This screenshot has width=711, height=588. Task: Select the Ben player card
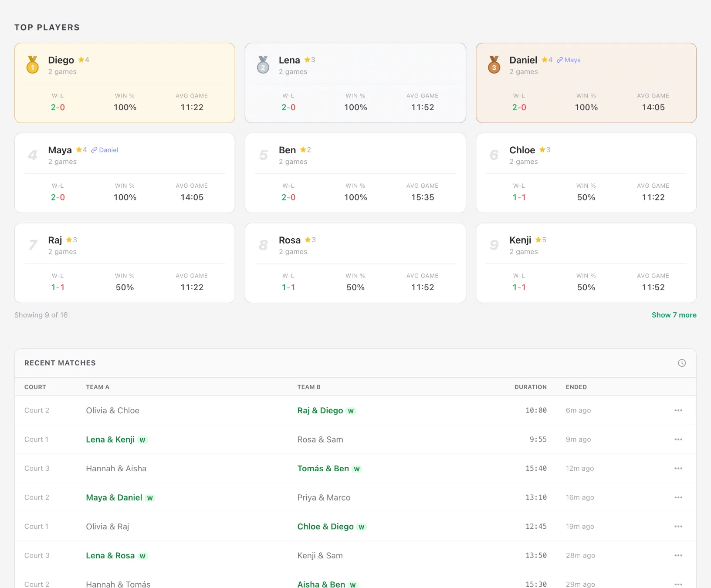click(x=355, y=173)
